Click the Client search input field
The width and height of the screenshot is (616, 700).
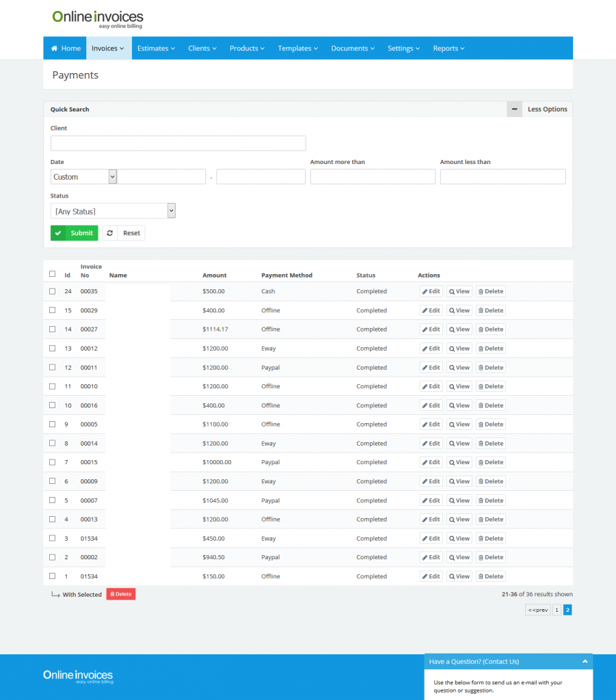pos(178,144)
